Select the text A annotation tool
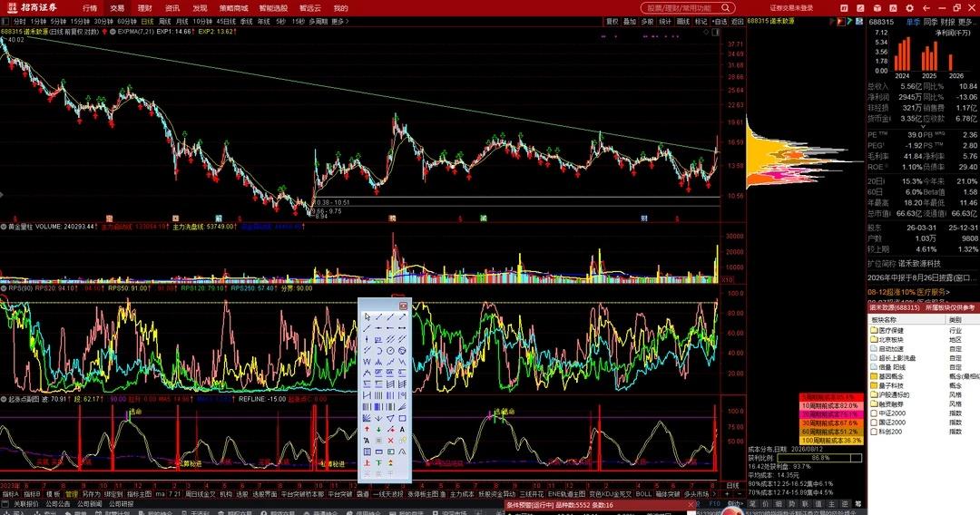The image size is (980, 515). (x=403, y=430)
